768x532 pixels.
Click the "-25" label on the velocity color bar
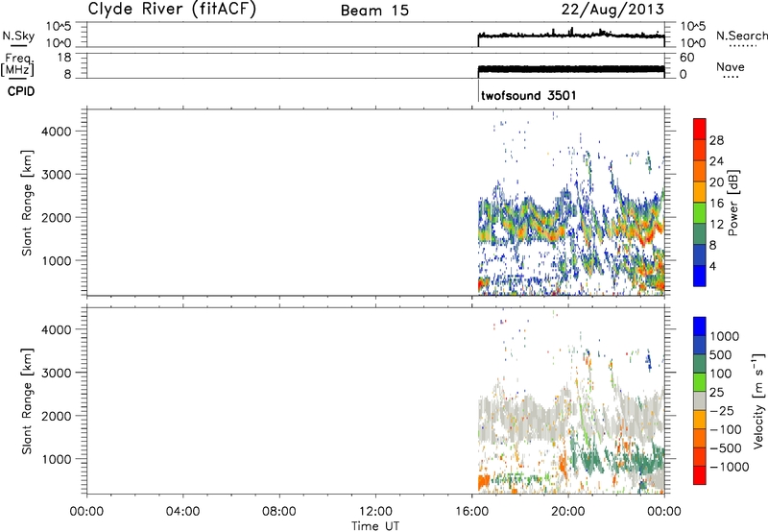coord(722,411)
